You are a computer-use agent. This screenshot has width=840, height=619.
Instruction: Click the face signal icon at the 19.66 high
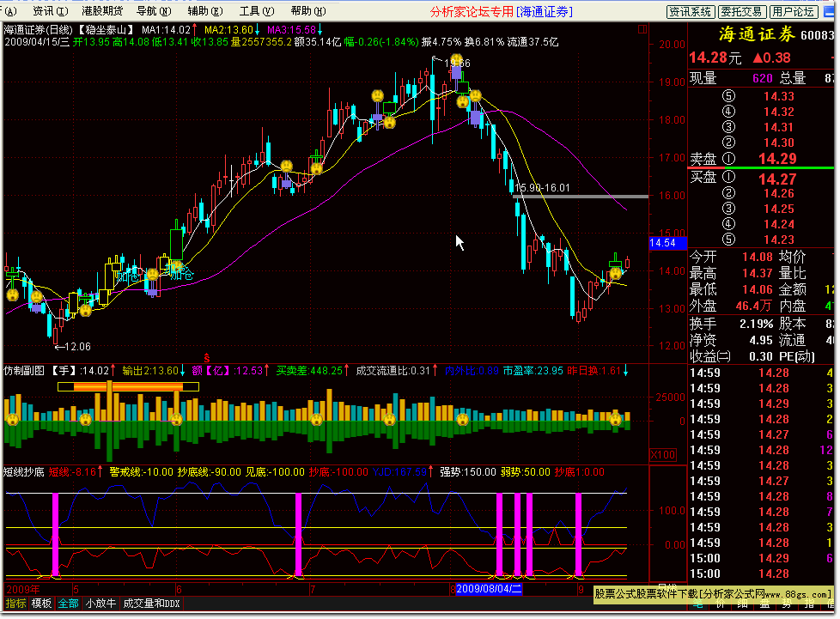click(x=456, y=59)
